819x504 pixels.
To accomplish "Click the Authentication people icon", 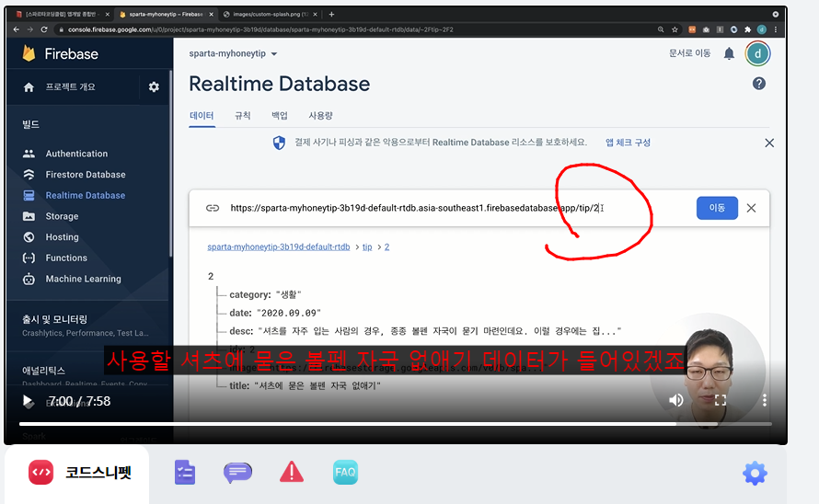I will [29, 154].
